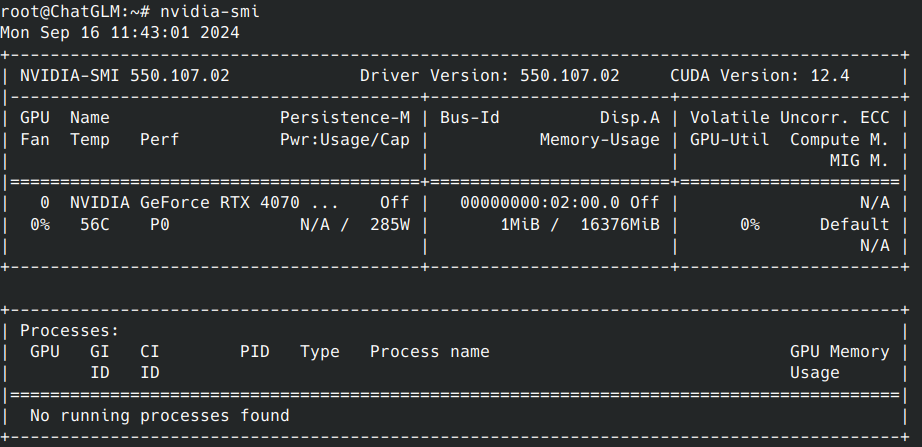Screen dimensions: 922x447
Task: Click the Persistence-M column header
Action: tap(344, 117)
